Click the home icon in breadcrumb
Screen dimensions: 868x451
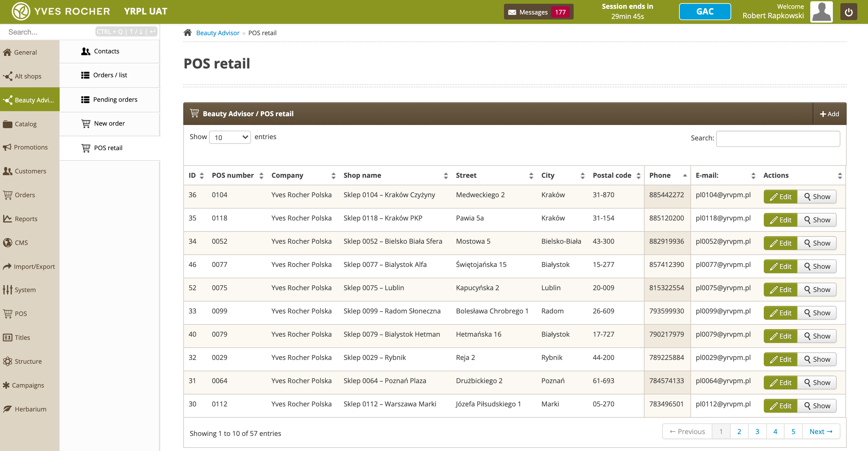tap(188, 33)
